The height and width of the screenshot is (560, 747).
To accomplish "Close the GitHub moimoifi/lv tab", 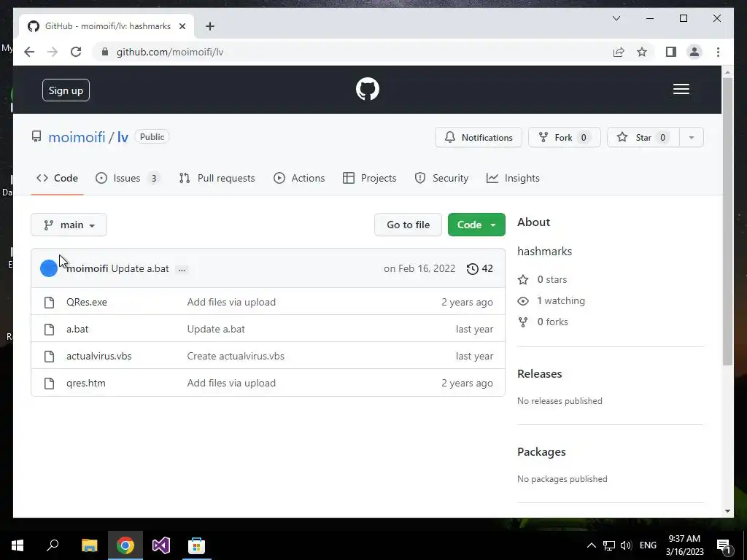I will pos(182,26).
